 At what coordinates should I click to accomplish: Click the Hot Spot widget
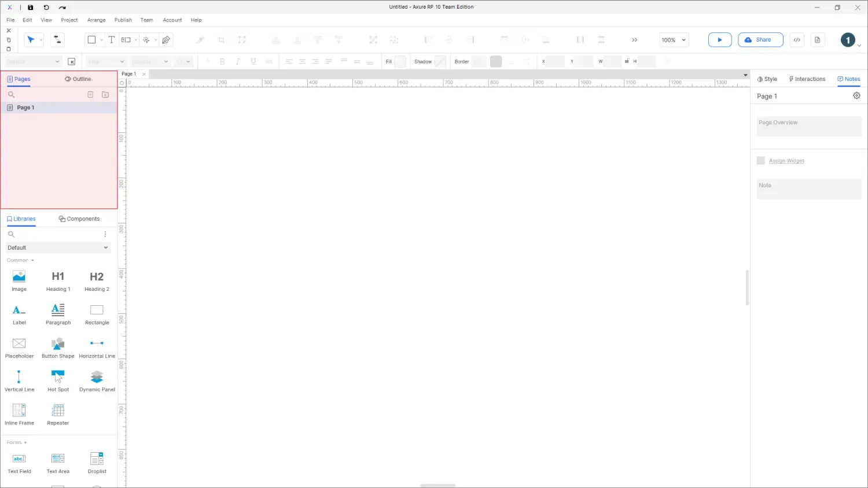click(58, 381)
